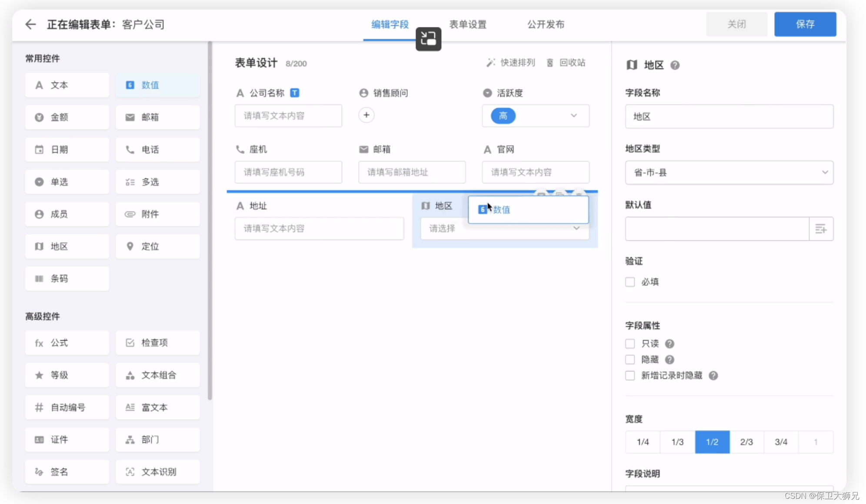866x504 pixels.
Task: Expand the 地区类型 dropdown
Action: (x=729, y=172)
